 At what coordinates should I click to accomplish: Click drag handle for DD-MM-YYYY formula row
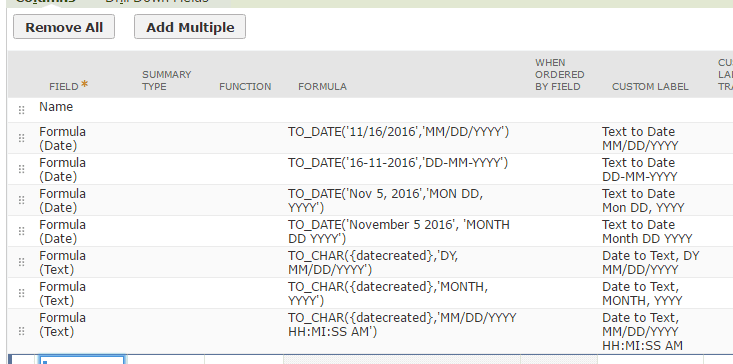[22, 169]
